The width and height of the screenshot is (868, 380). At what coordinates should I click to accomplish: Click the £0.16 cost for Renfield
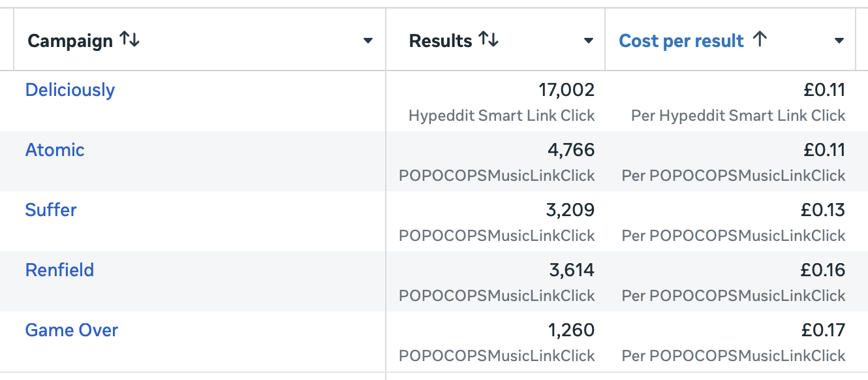tap(826, 270)
